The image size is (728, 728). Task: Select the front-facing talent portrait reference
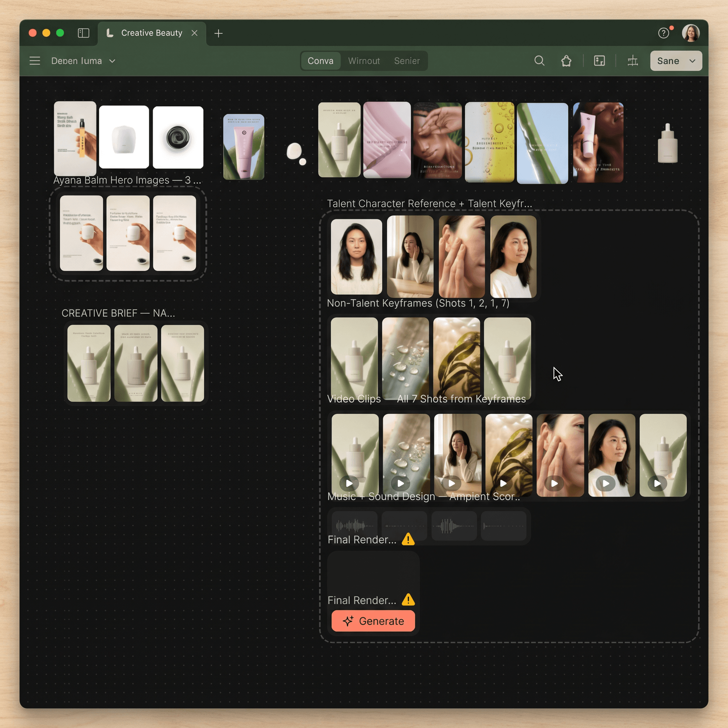coord(356,256)
